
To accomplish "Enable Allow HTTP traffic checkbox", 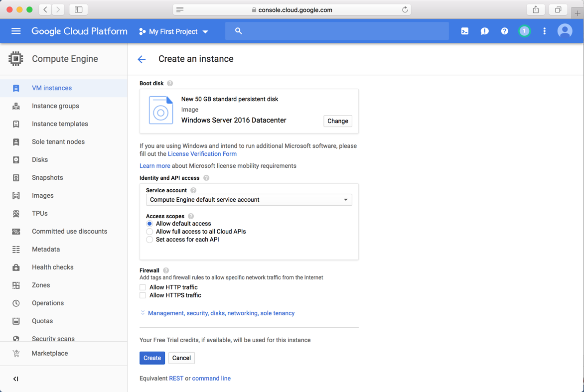I will (143, 287).
